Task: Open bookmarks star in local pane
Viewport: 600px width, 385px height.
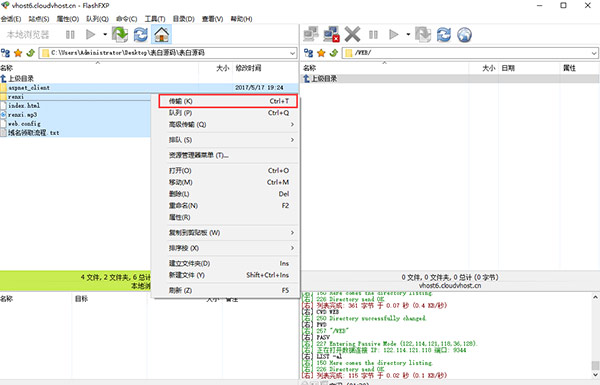Action: 18,53
